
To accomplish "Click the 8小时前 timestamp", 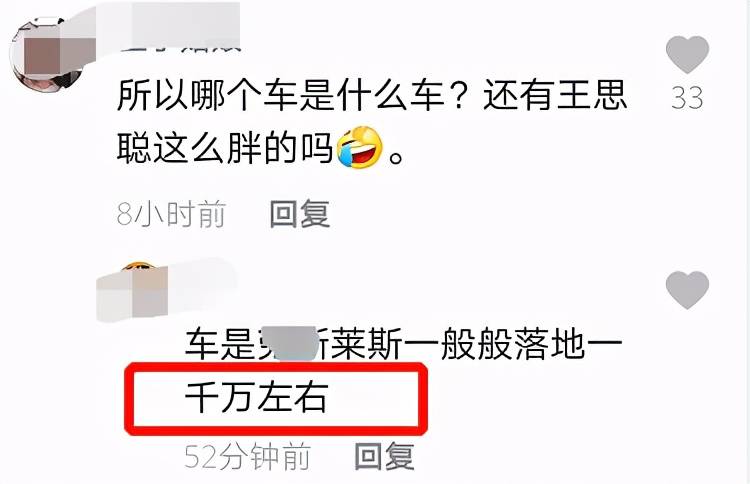I will coord(171,214).
